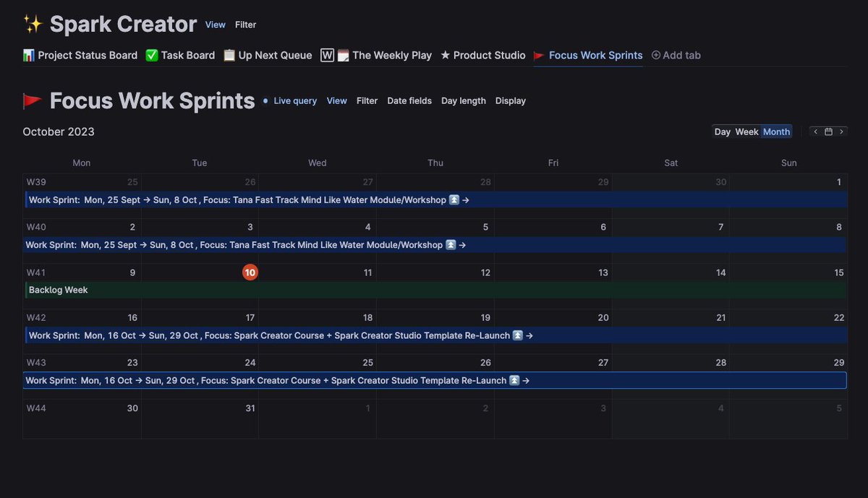Switch the calendar to Week view

coord(746,132)
